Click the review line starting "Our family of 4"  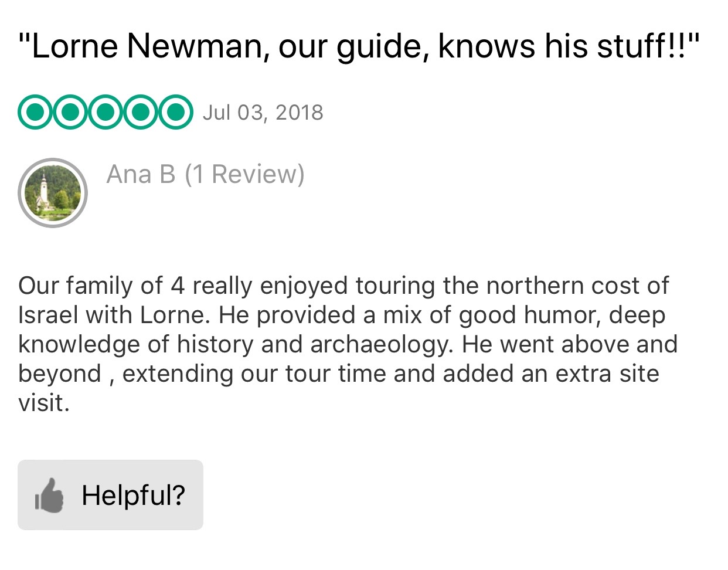click(343, 286)
